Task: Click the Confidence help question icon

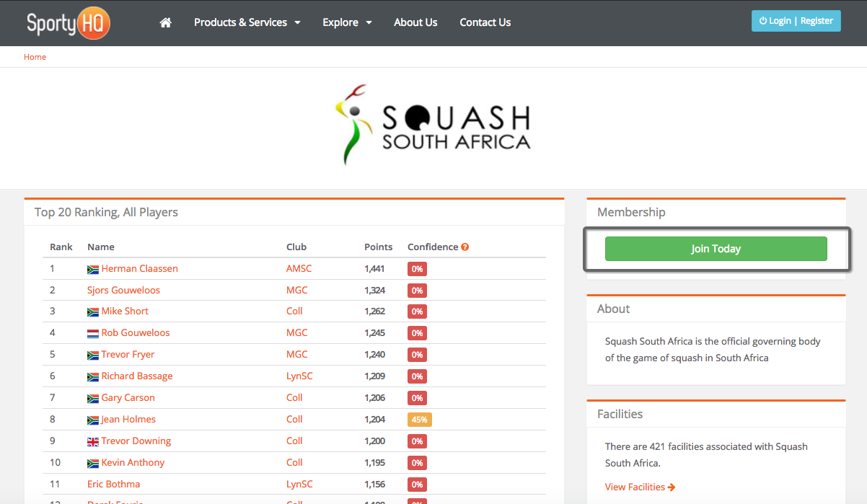Action: tap(465, 247)
